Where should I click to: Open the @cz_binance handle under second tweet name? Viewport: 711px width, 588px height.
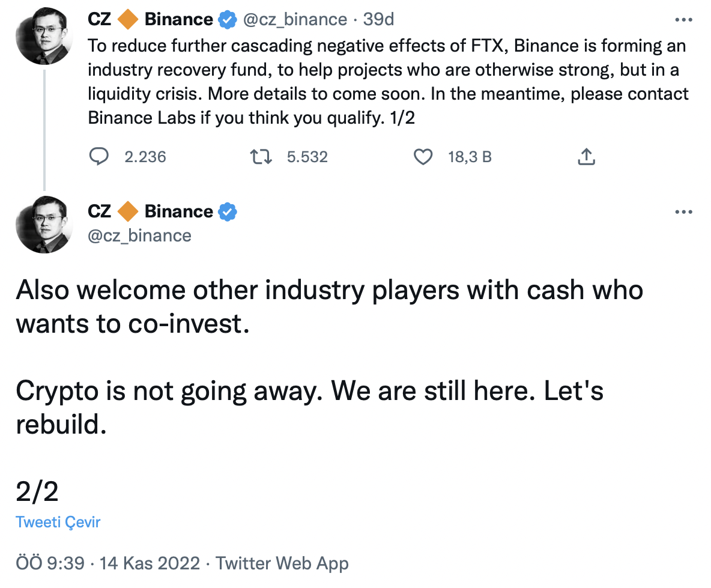[140, 236]
